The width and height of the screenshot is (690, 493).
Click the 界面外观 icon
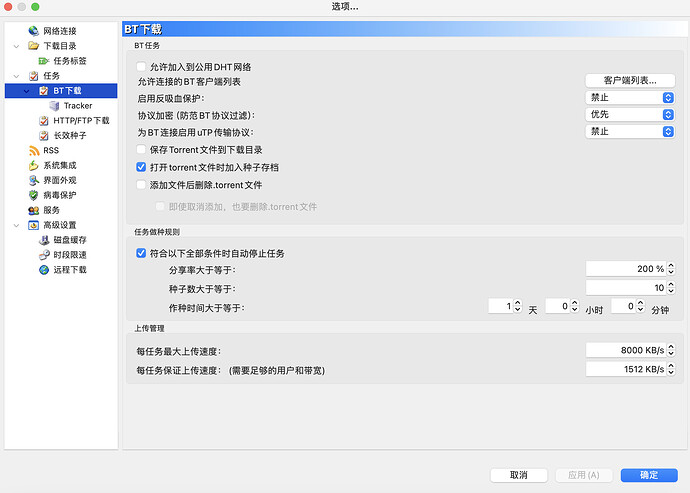point(34,180)
